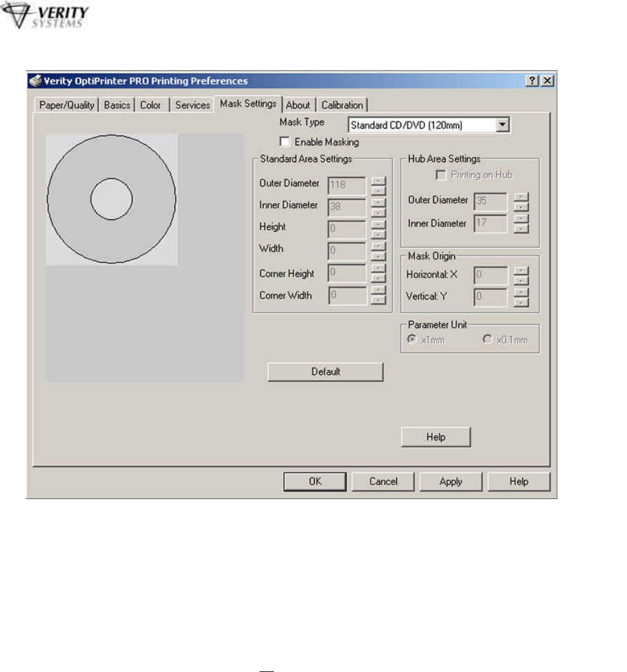Viewport: 627px width, 672px height.
Task: Click the Apply button
Action: pyautogui.click(x=450, y=482)
